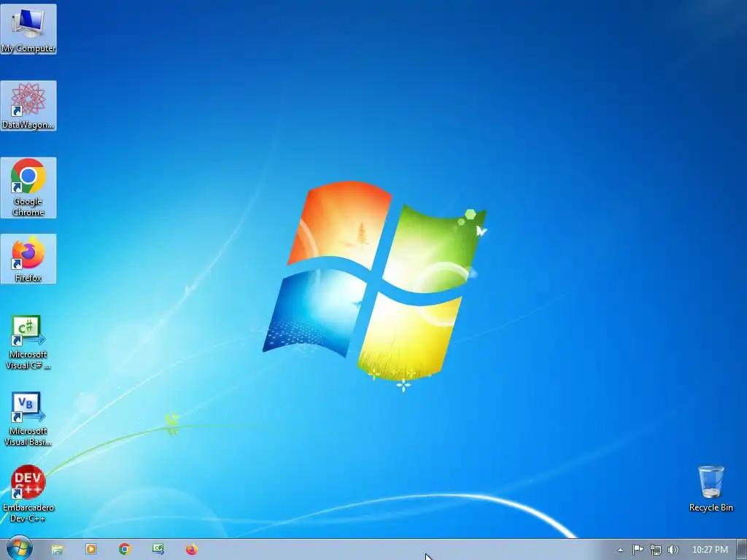Select the Microsoft Visual C# desktop shortcut
This screenshot has width=747, height=560.
click(x=28, y=342)
